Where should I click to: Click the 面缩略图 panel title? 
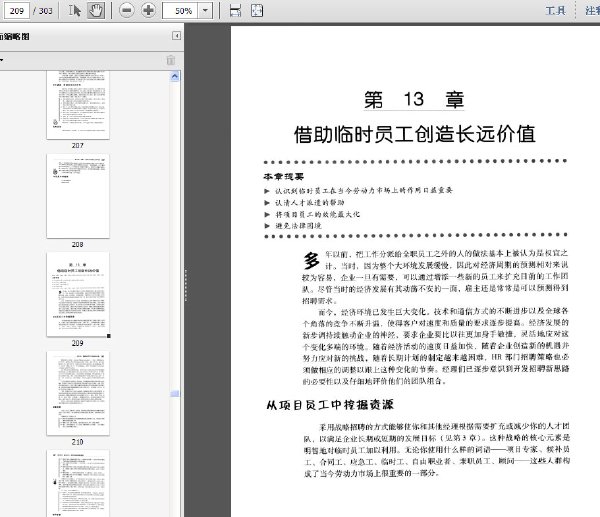pos(15,36)
